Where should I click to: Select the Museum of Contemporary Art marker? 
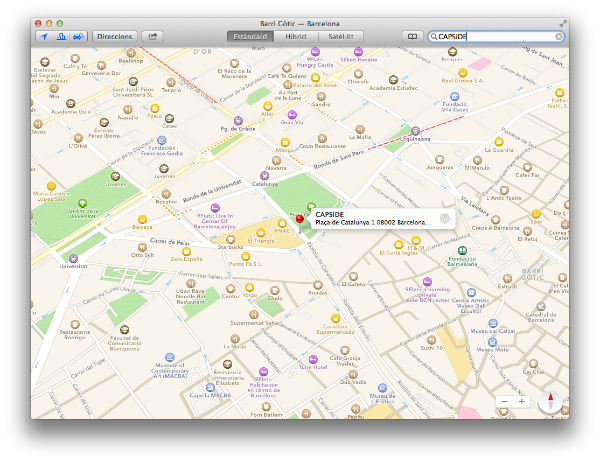[170, 357]
